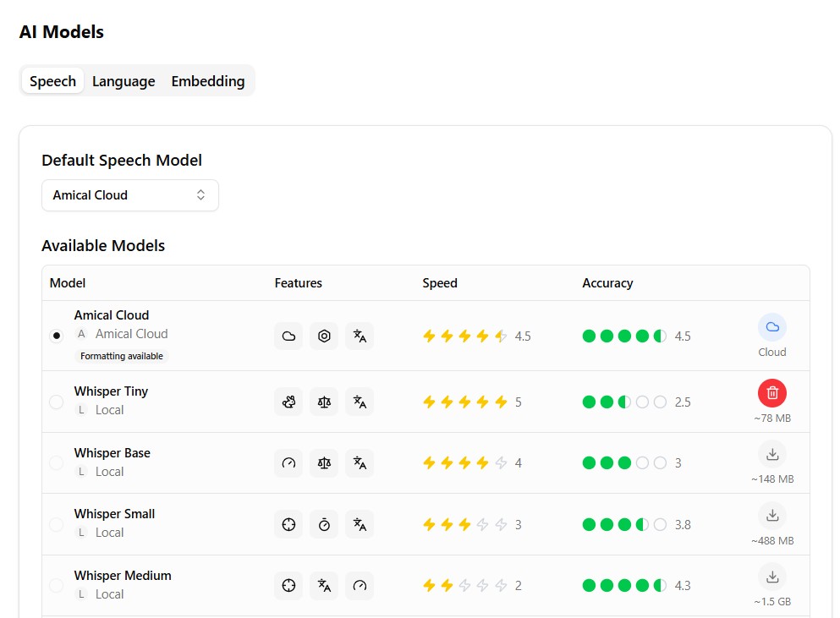Click the ~148 MB size label
The image size is (840, 618).
click(772, 479)
